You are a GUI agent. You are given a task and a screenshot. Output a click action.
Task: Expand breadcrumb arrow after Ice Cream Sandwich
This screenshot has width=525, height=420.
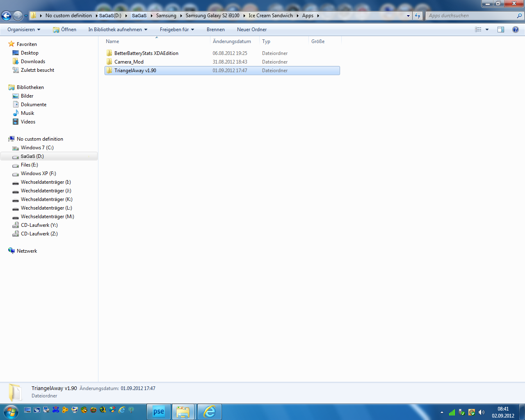[x=298, y=16]
